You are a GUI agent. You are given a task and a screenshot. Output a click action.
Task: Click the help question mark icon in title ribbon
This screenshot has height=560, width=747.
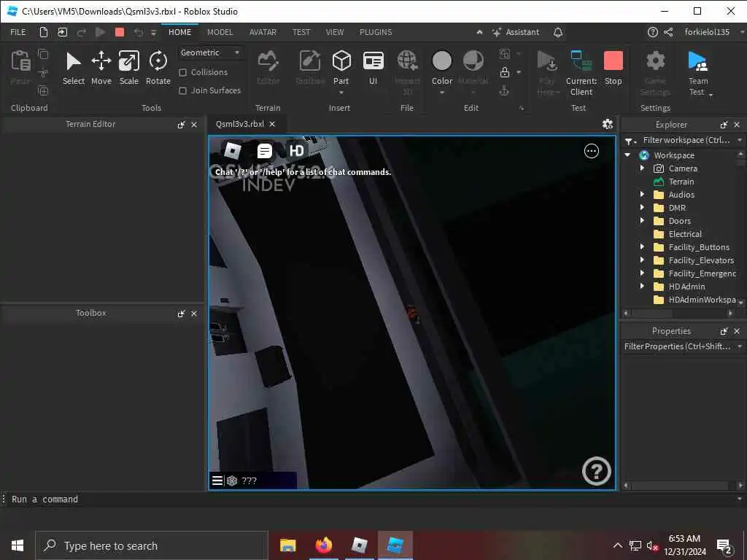pyautogui.click(x=653, y=32)
